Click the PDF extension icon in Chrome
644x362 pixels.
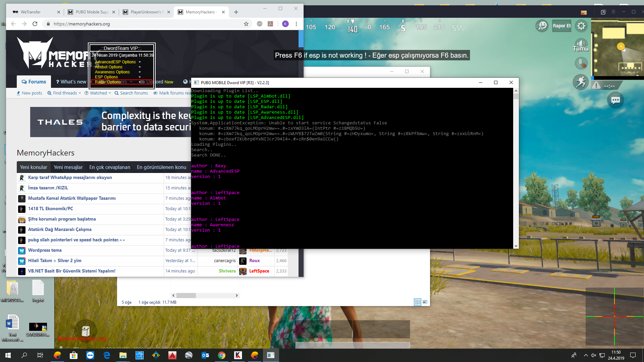(x=270, y=24)
